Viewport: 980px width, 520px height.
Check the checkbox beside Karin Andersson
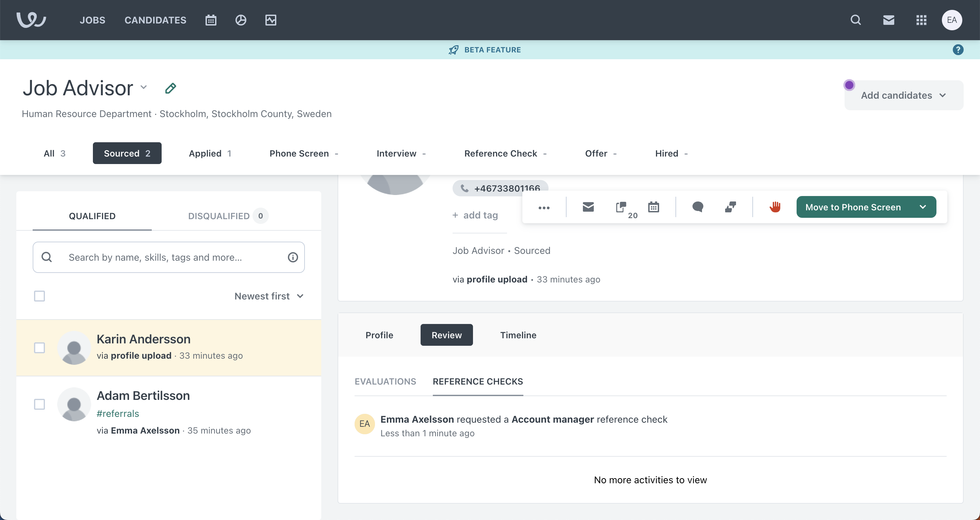coord(39,347)
